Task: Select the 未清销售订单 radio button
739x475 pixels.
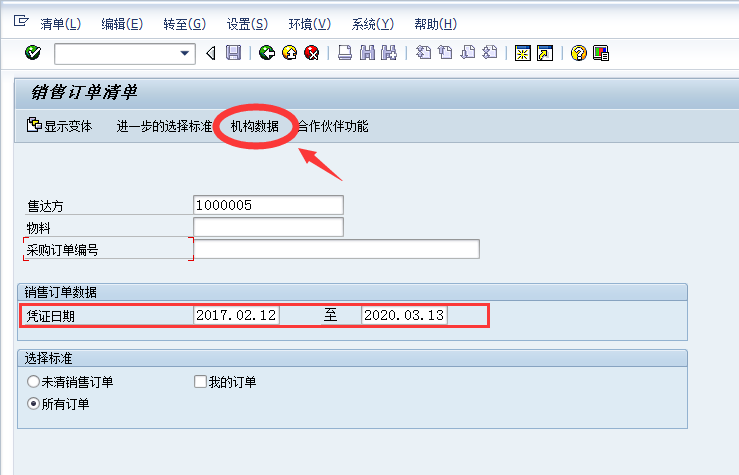Action: tap(33, 381)
